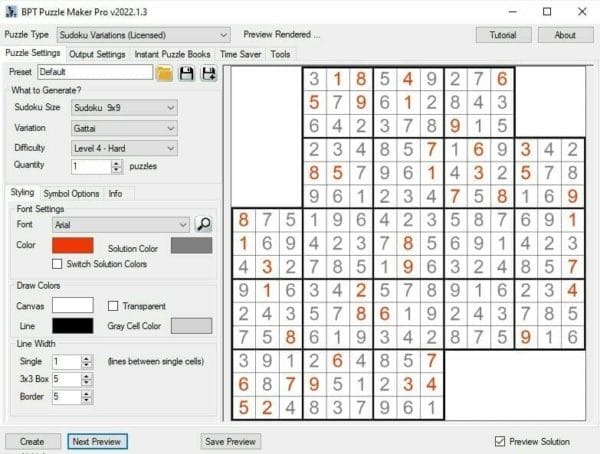Screen dimensions: 600x454
Task: Increase Border line width stepper
Action: click(x=87, y=393)
